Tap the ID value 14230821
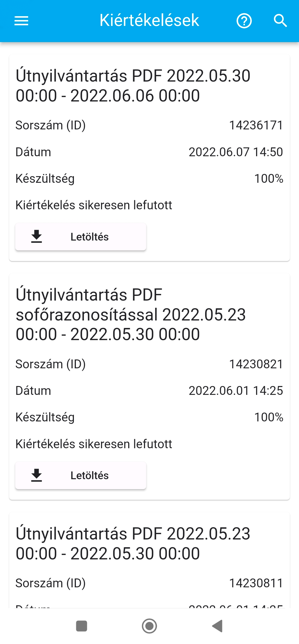The width and height of the screenshot is (299, 644). pyautogui.click(x=256, y=364)
